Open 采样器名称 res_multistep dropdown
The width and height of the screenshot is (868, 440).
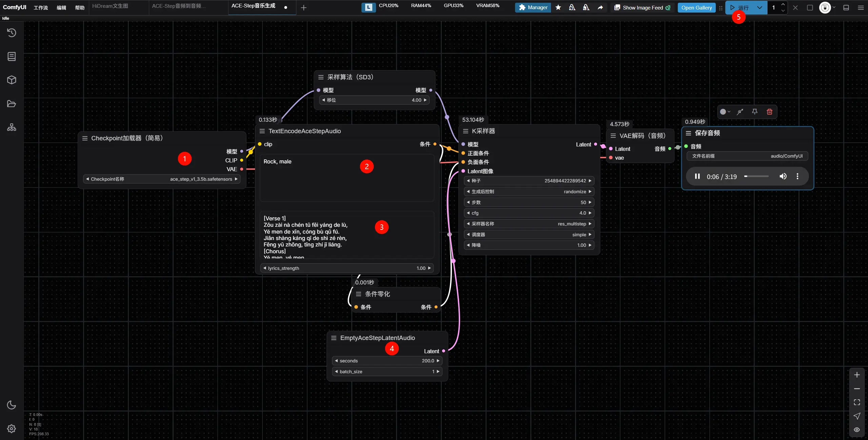pyautogui.click(x=529, y=224)
